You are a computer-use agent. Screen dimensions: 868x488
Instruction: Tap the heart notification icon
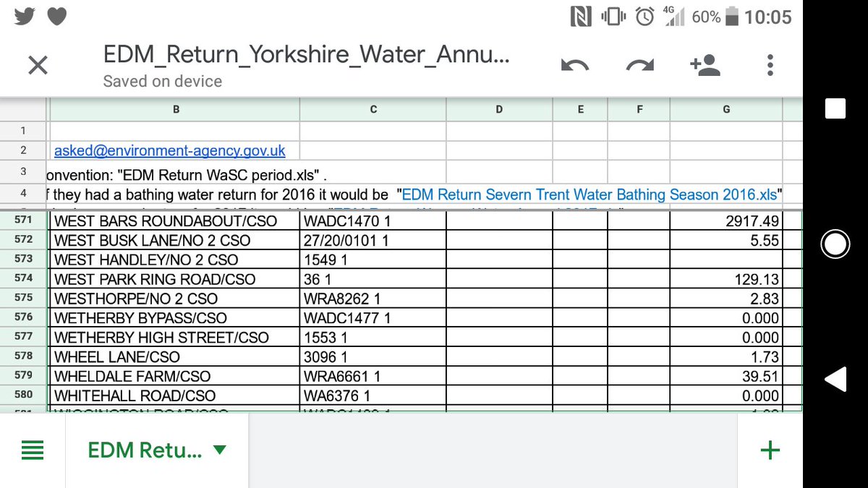point(57,16)
